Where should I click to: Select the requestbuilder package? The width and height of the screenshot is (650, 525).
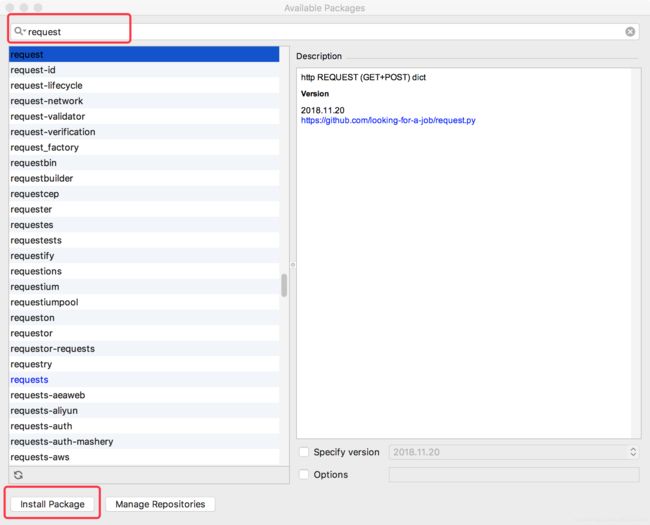[144, 178]
